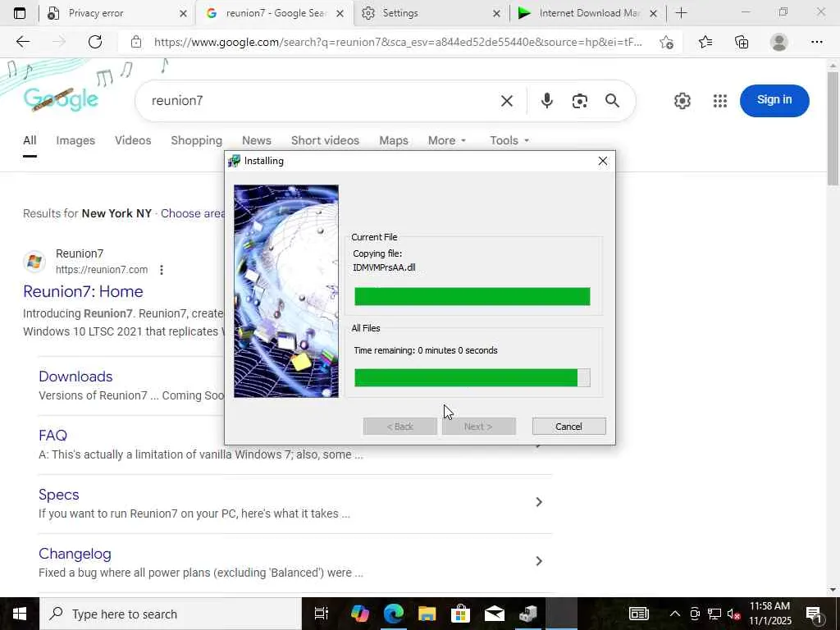Select the Short videos filter

(325, 140)
